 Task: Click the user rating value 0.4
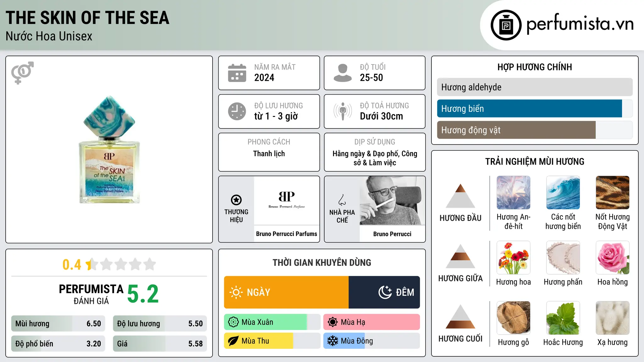coord(72,265)
